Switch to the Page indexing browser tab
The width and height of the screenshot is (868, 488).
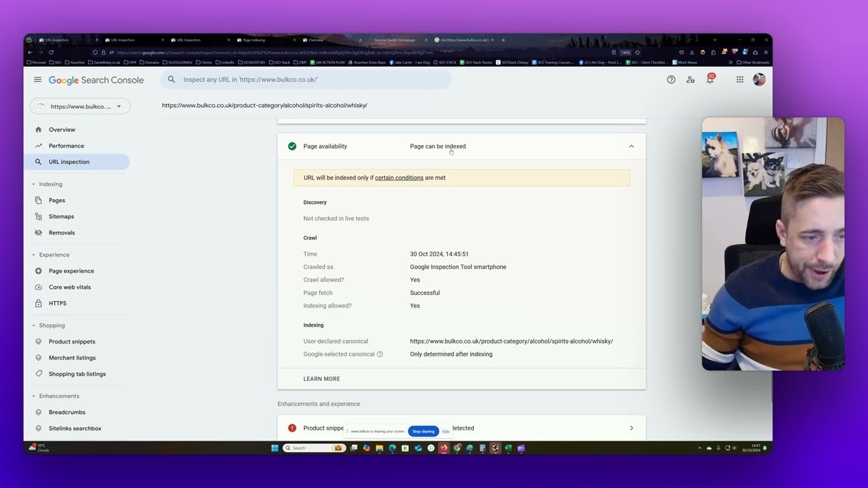coord(264,40)
